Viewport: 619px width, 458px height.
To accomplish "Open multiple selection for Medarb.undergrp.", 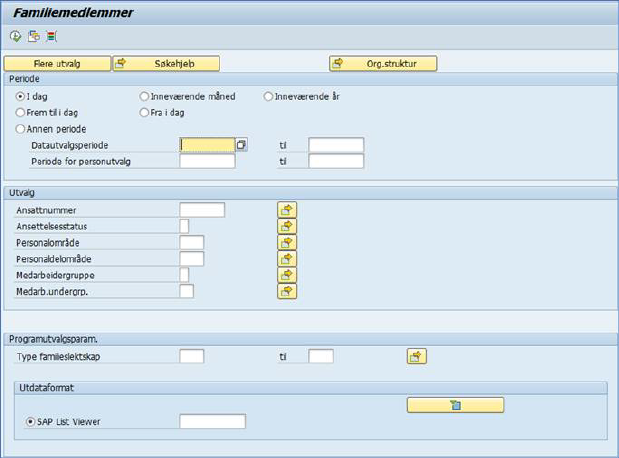I will click(x=287, y=291).
